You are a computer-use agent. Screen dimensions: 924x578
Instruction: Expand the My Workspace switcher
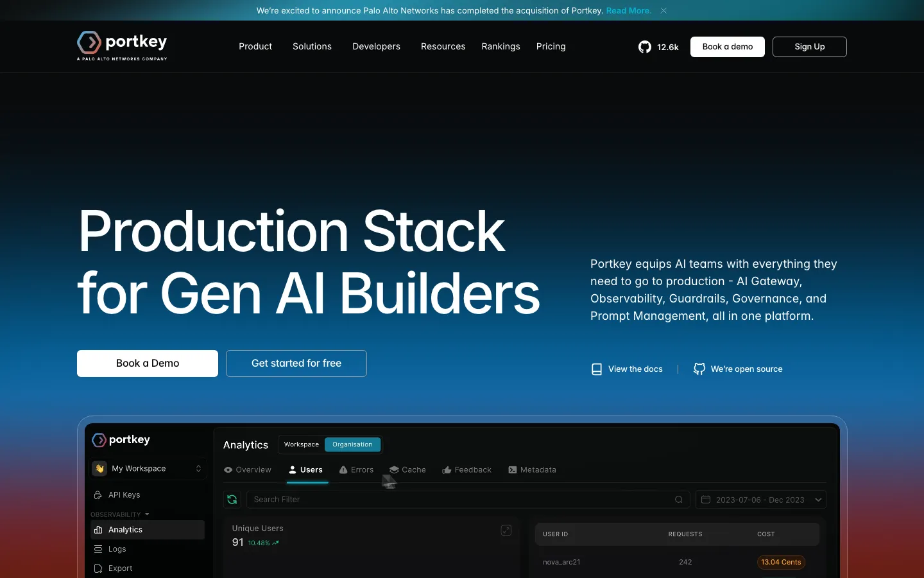(148, 469)
